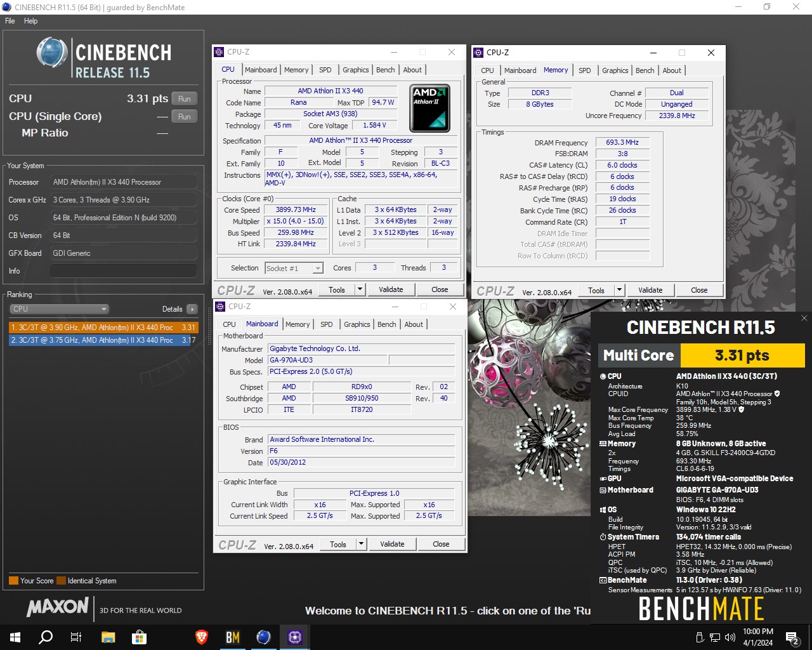
Task: Click the volume icon in system tray
Action: click(730, 637)
